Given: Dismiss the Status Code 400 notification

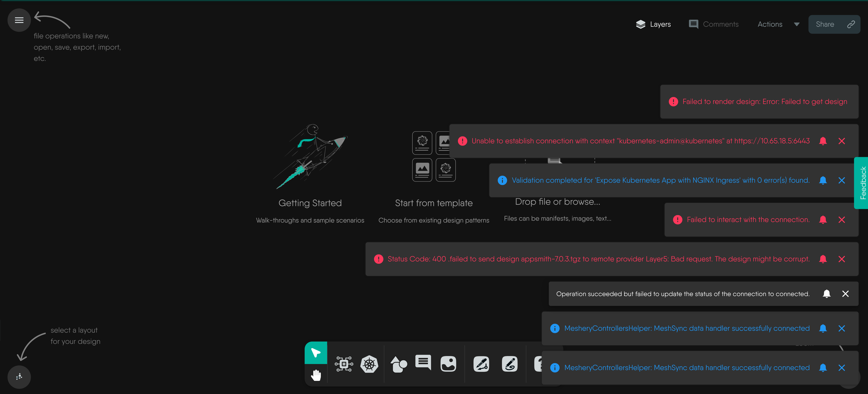Looking at the screenshot, I should point(841,259).
